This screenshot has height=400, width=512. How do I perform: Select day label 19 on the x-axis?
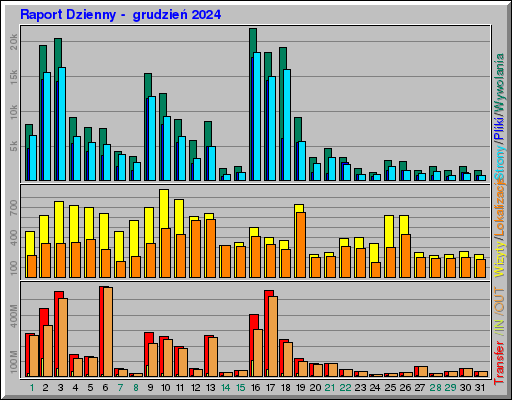click(300, 388)
